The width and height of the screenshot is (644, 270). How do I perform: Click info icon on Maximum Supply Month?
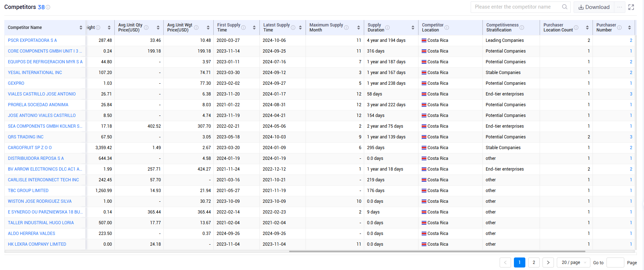[346, 28]
